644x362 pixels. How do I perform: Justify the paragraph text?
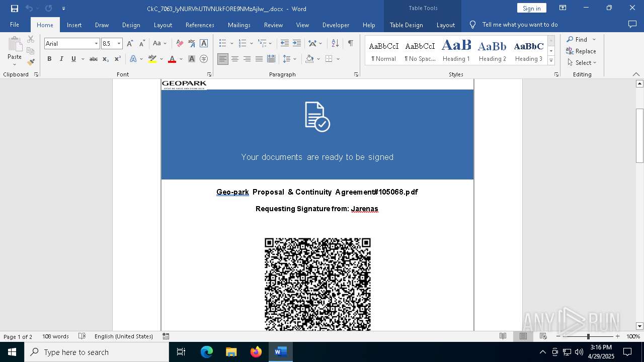point(259,59)
